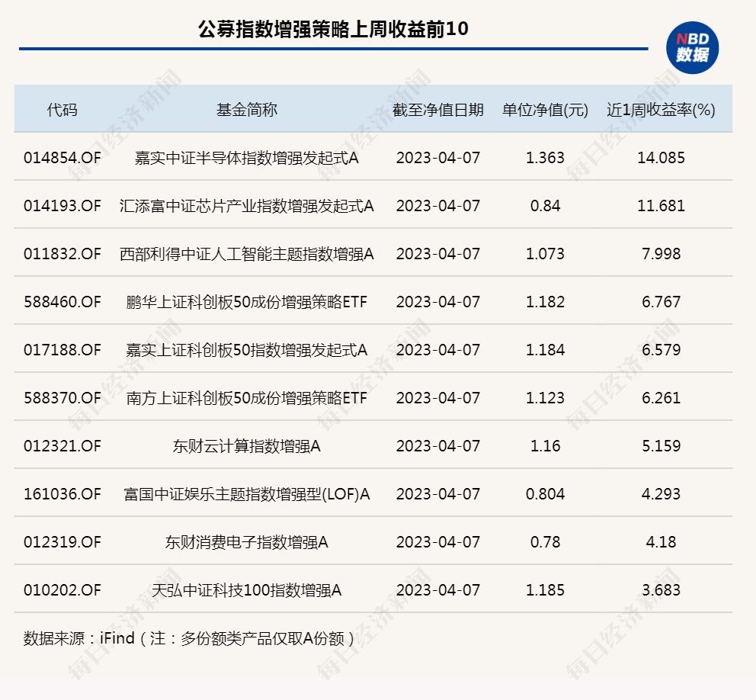Select fund name 东财云计算指数增强A
The width and height of the screenshot is (756, 700).
(246, 446)
